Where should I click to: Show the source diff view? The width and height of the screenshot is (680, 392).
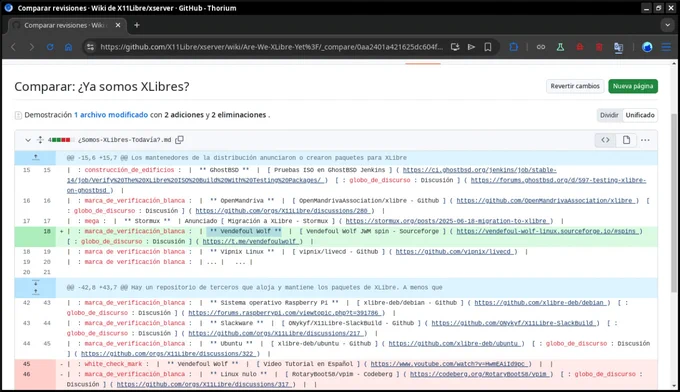point(605,140)
